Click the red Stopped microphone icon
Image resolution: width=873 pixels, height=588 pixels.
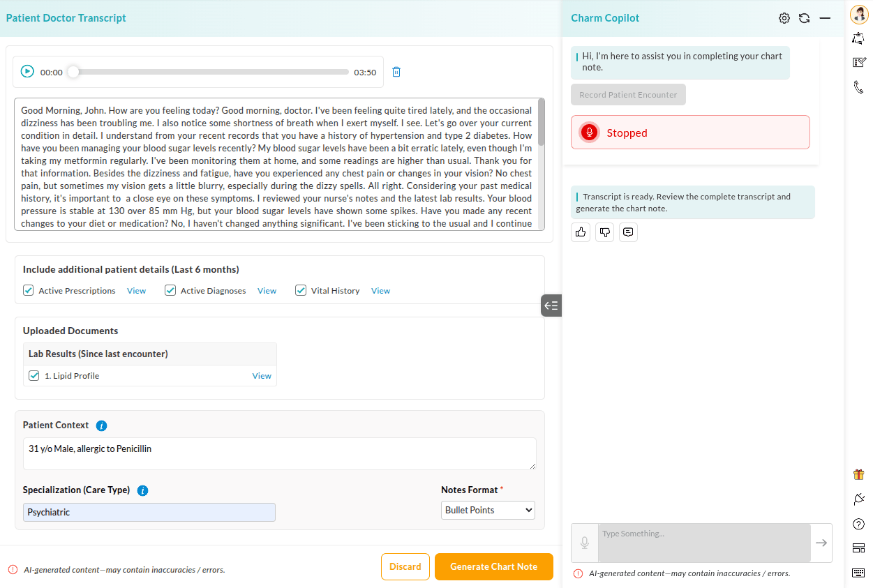tap(590, 133)
